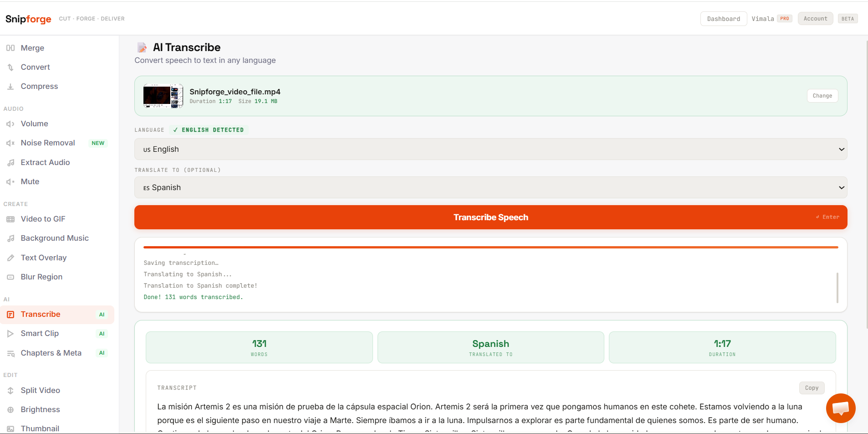Click the log panel scrollbar
The width and height of the screenshot is (868, 434).
(837, 288)
